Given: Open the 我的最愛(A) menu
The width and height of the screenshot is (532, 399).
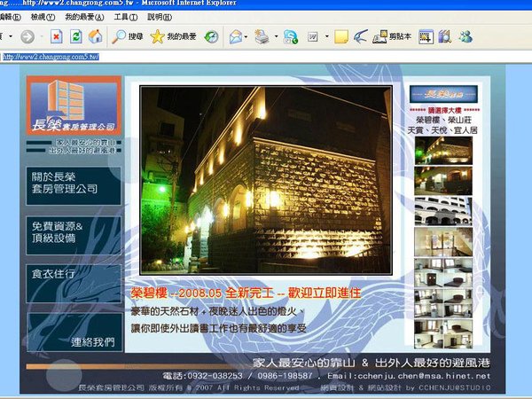Looking at the screenshot, I should [x=84, y=17].
